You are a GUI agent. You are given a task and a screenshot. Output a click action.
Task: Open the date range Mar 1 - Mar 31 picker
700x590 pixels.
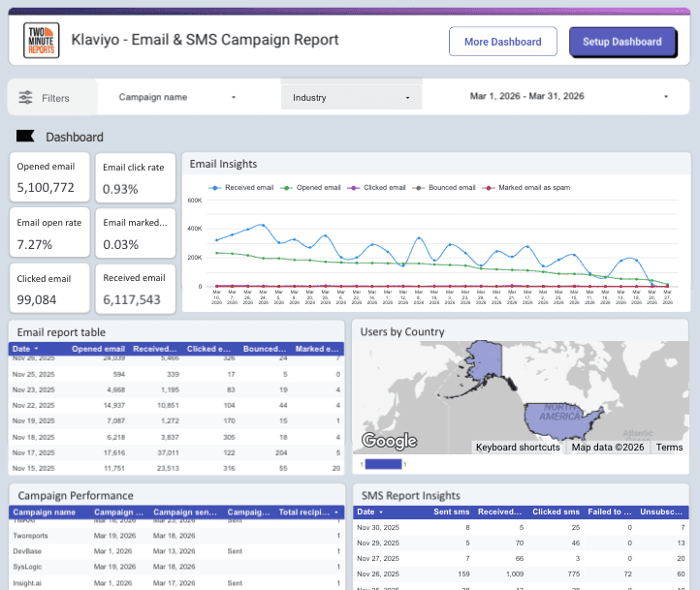tap(569, 96)
